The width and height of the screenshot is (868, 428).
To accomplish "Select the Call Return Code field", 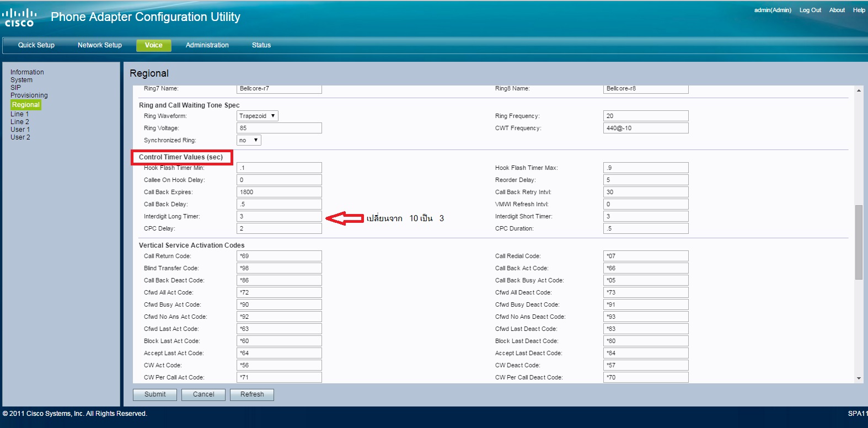I will coord(279,256).
